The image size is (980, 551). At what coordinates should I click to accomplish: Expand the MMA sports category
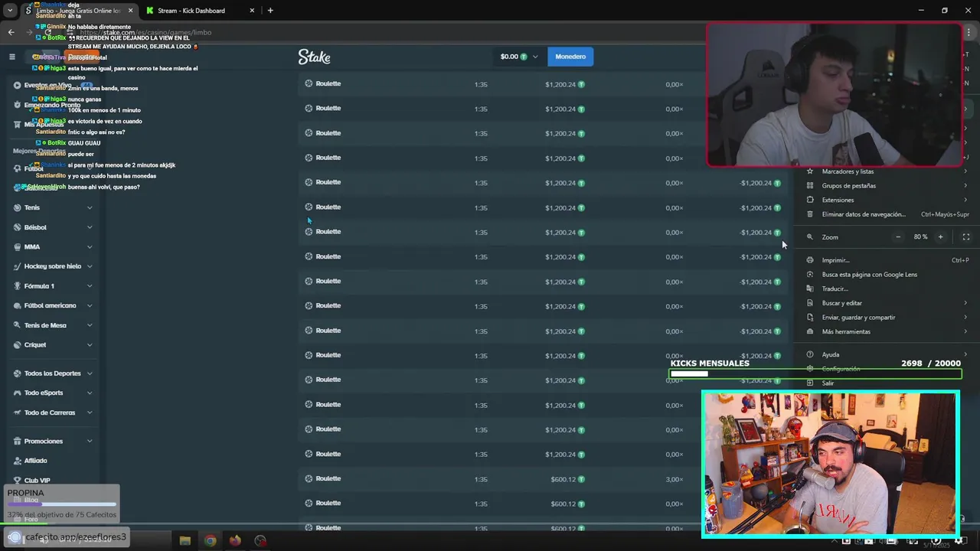[90, 247]
